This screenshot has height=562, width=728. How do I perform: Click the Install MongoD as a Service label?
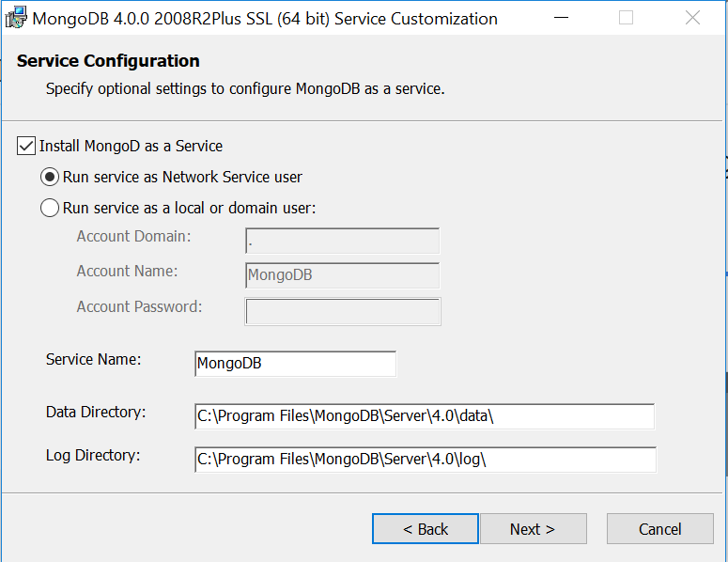tap(131, 147)
